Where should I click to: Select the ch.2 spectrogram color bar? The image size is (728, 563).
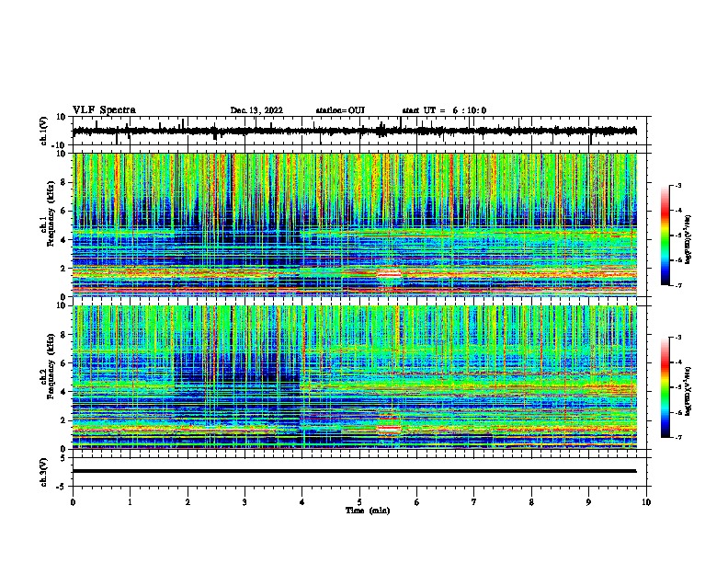point(665,387)
